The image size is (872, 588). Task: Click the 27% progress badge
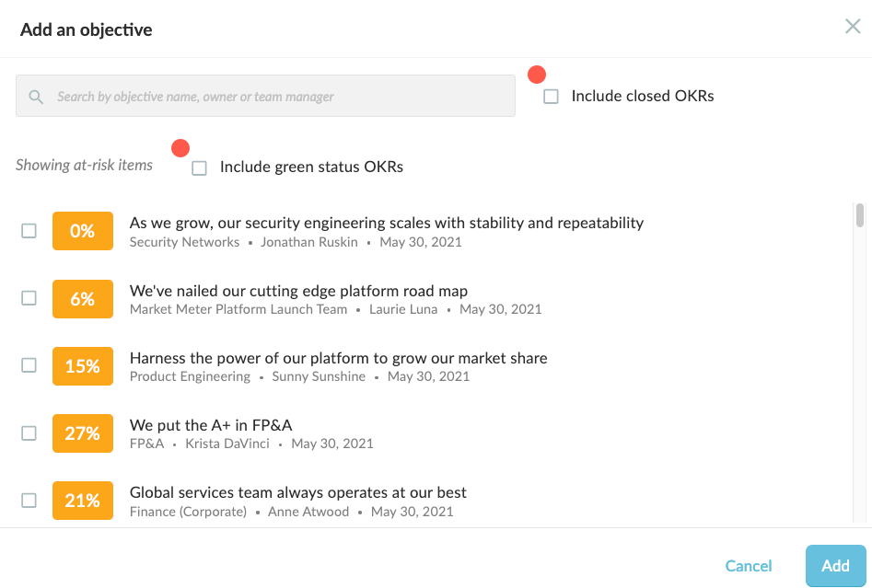[x=83, y=432]
